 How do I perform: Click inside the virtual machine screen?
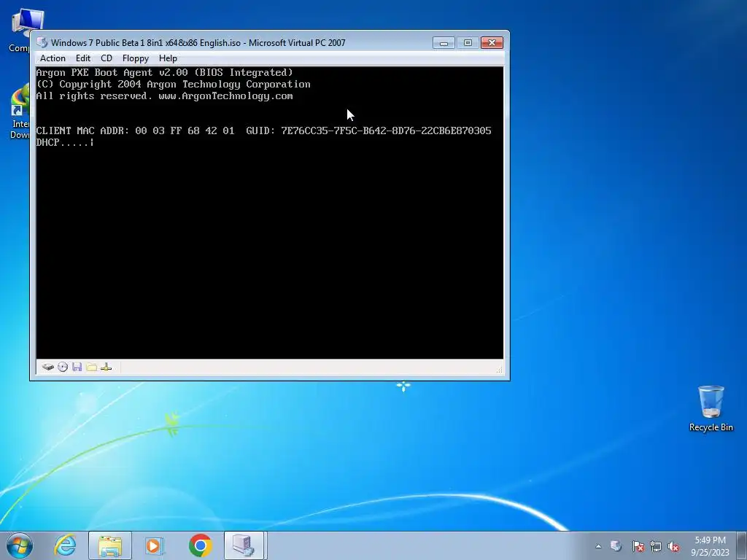tap(270, 213)
